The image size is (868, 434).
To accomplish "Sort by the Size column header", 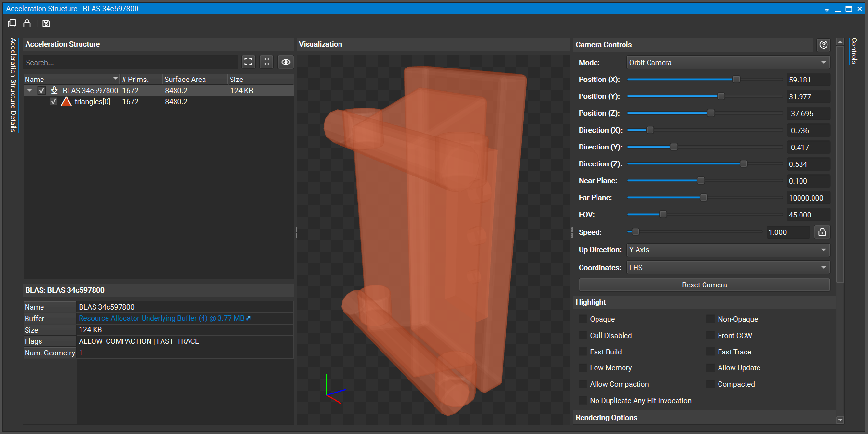I will 260,79.
